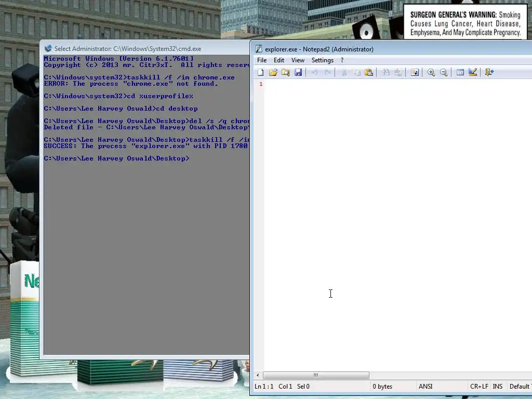Click the ERROR process not found line in cmd
The width and height of the screenshot is (532, 399).
(x=130, y=84)
